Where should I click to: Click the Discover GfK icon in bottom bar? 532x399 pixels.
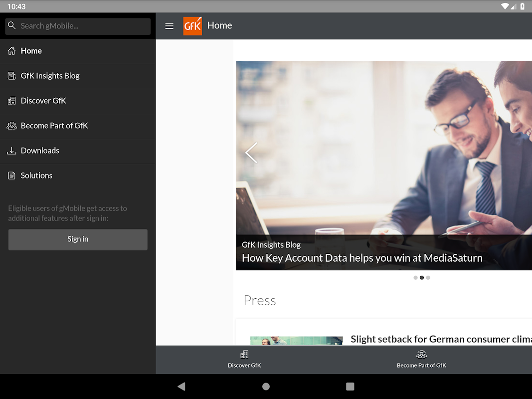coord(244,355)
